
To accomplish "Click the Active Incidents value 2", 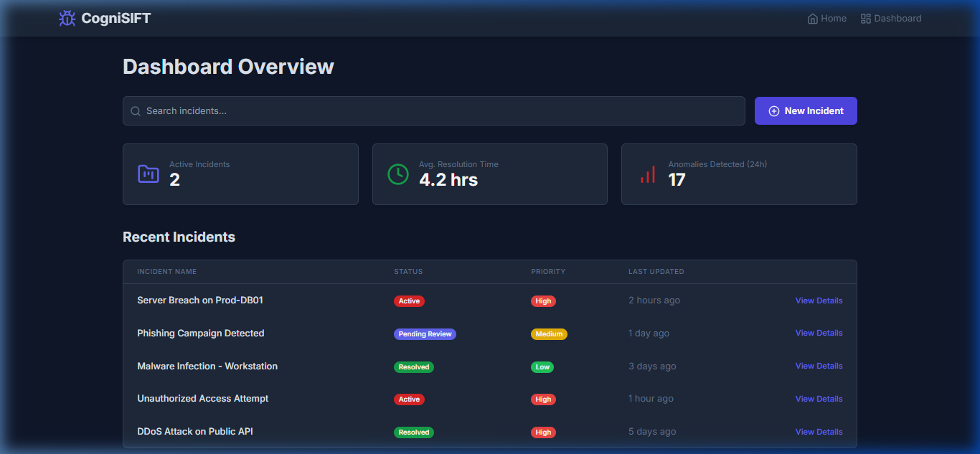I will pos(174,180).
